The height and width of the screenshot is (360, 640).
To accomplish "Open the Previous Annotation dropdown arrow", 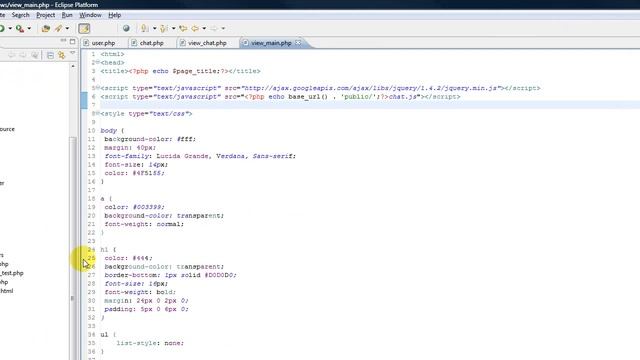I will (x=173, y=29).
